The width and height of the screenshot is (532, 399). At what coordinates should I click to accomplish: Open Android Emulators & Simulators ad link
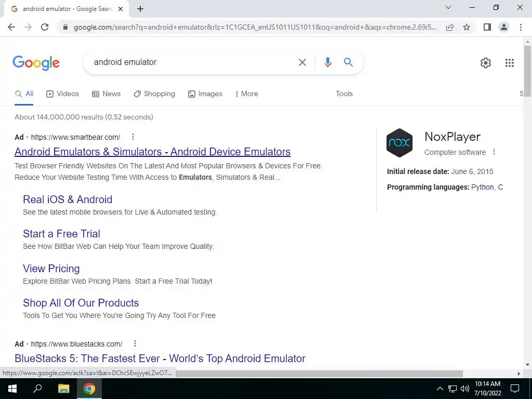152,152
